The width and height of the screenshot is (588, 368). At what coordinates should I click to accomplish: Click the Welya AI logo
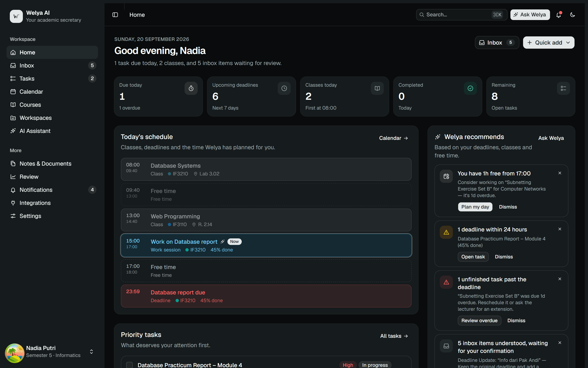16,16
